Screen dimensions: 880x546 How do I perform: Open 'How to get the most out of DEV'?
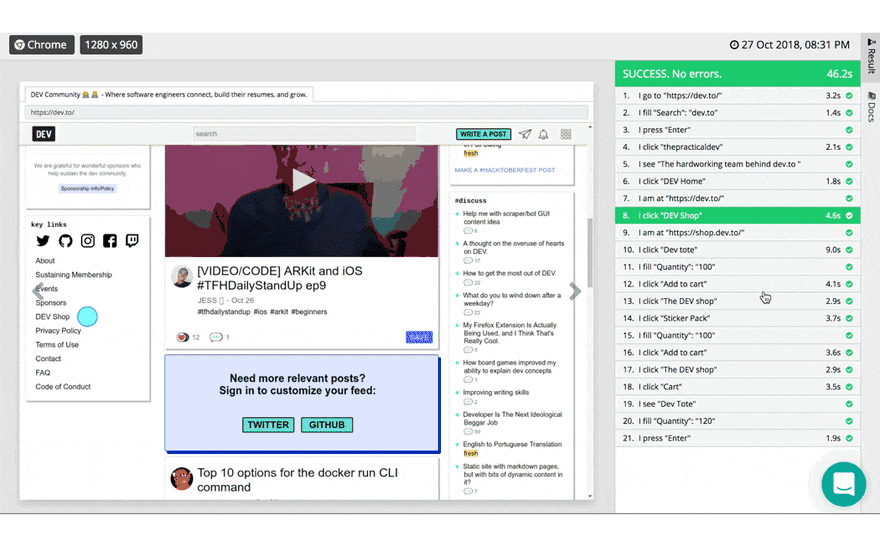coord(509,273)
